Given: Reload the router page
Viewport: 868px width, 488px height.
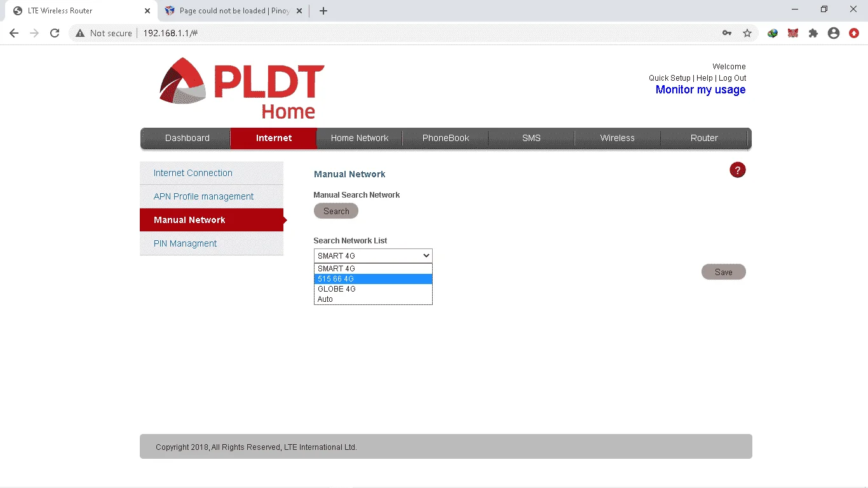Looking at the screenshot, I should 55,33.
